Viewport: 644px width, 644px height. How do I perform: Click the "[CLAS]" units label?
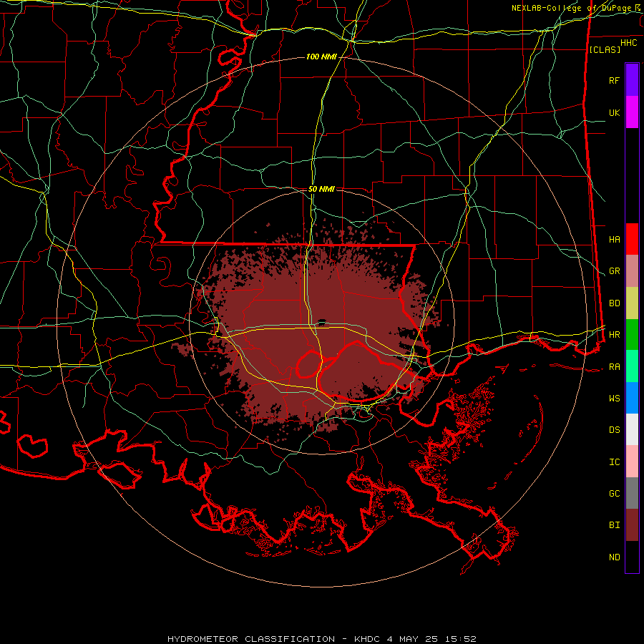pos(605,49)
